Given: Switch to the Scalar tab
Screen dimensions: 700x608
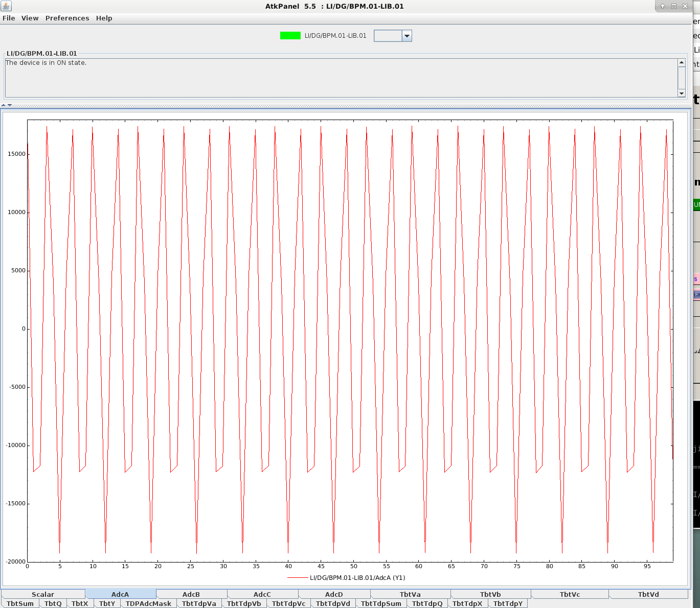Looking at the screenshot, I should [43, 594].
